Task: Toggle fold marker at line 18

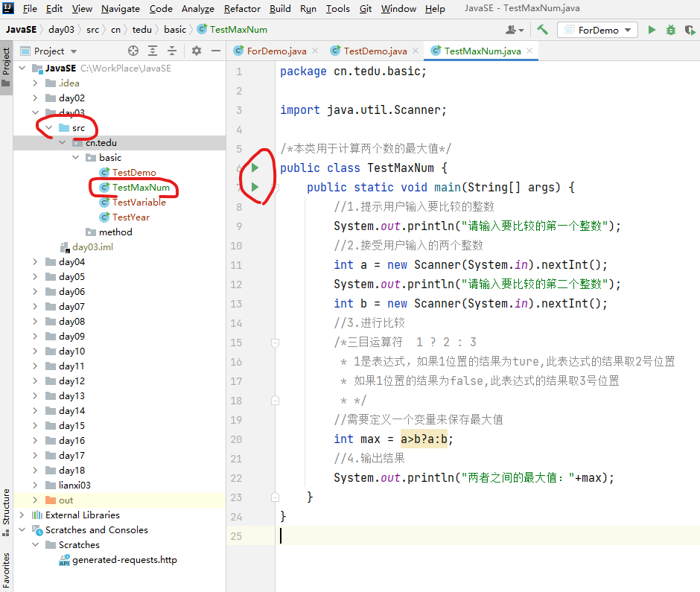Action: click(x=276, y=401)
